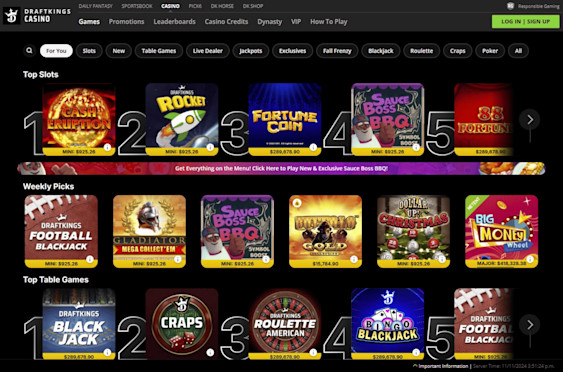Select the Poker filter pill
Screen dimensions: 563x372
pos(490,51)
